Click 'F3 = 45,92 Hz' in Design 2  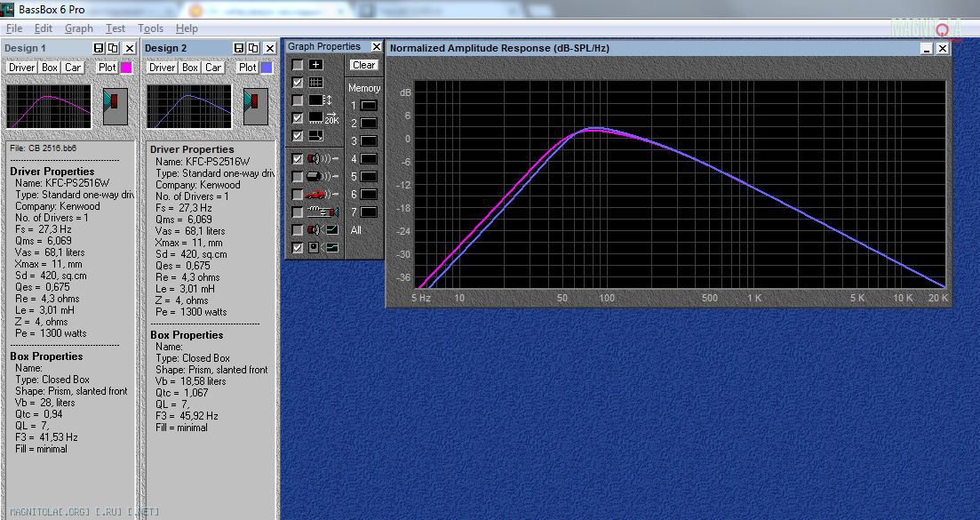point(187,416)
